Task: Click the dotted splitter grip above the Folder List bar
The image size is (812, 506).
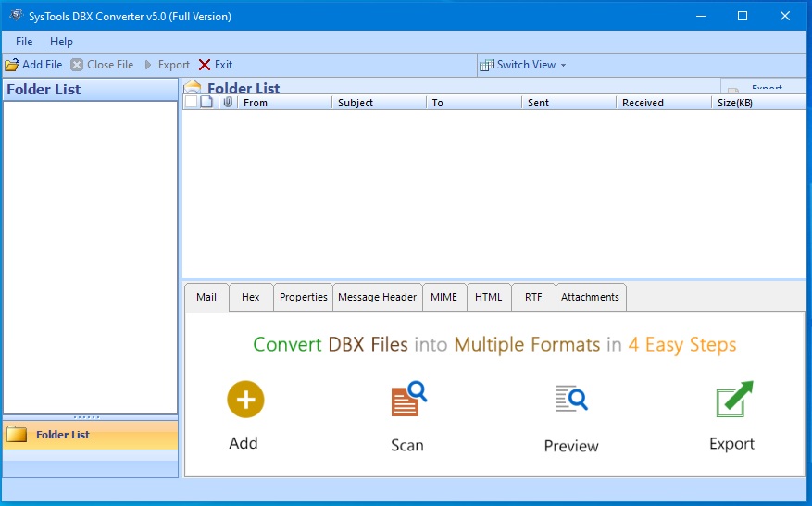Action: 86,417
